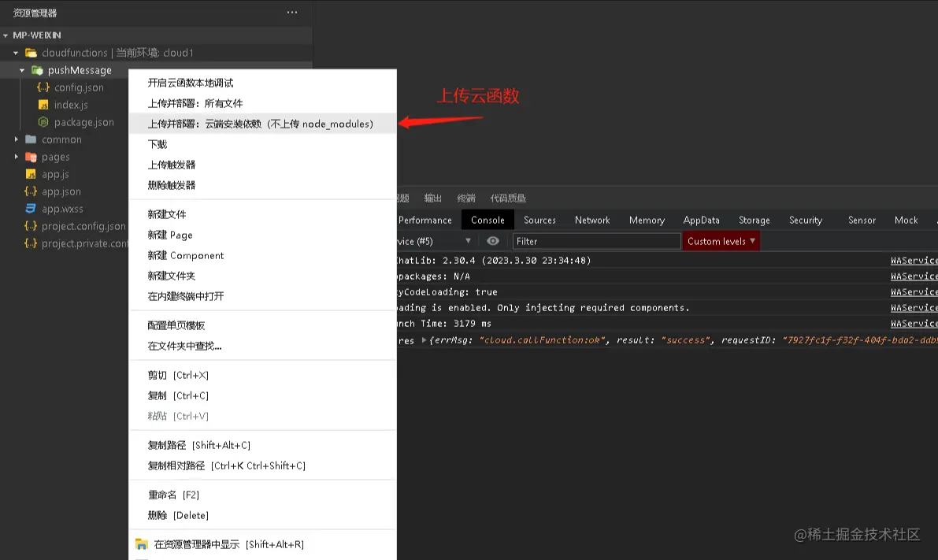Click the common folder icon
938x560 pixels.
point(31,139)
